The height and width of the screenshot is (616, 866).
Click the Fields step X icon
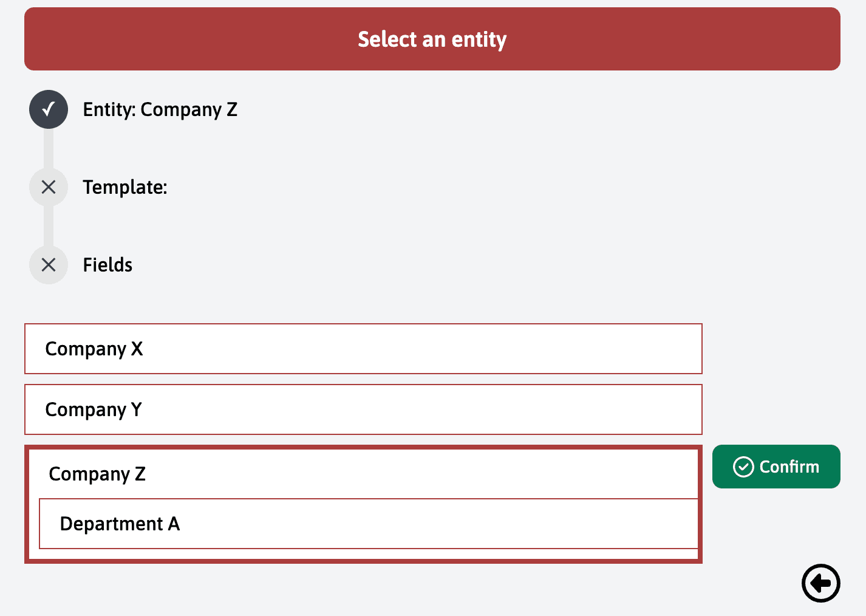(x=49, y=265)
